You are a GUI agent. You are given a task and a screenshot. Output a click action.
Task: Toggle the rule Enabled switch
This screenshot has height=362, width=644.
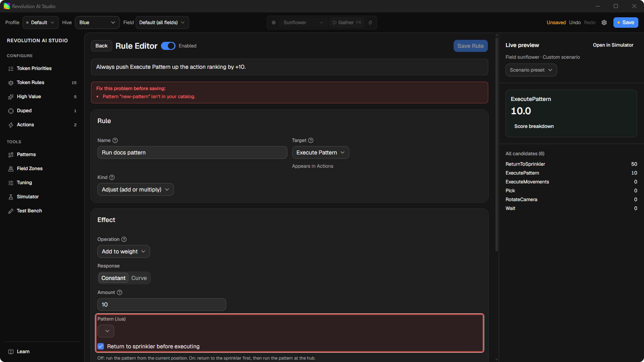click(x=168, y=46)
